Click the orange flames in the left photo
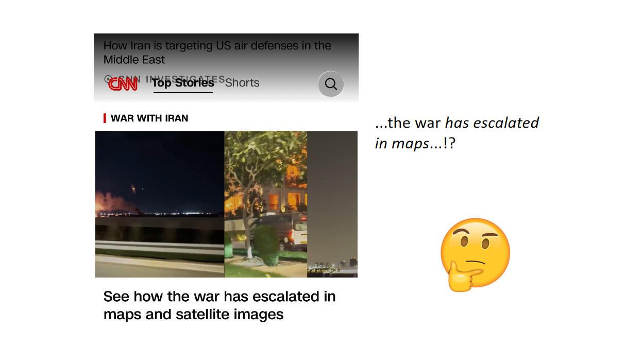The height and width of the screenshot is (364, 643). [x=111, y=203]
